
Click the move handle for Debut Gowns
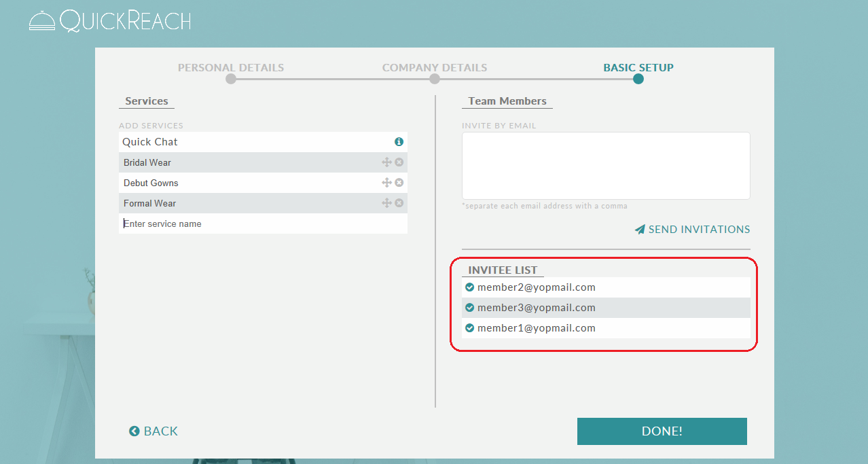tap(386, 183)
